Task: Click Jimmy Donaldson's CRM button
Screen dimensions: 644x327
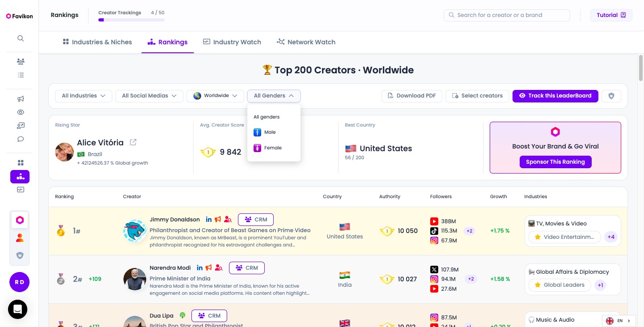Action: (256, 220)
